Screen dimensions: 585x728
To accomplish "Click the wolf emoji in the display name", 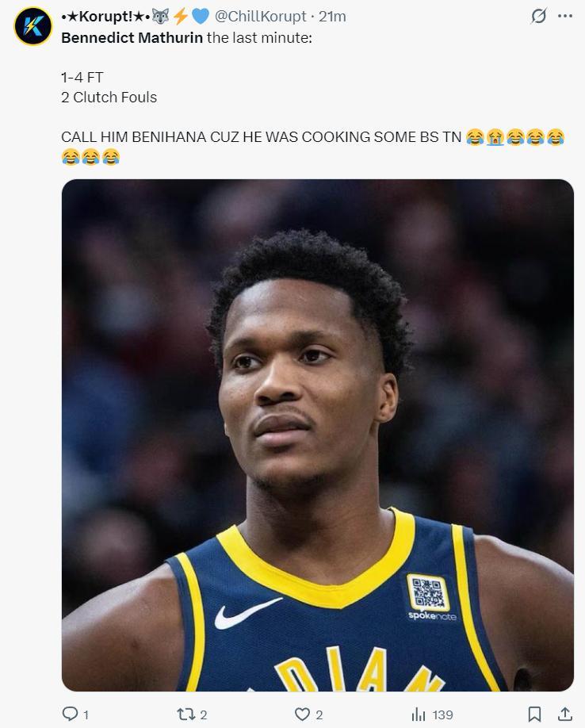I will (x=161, y=16).
